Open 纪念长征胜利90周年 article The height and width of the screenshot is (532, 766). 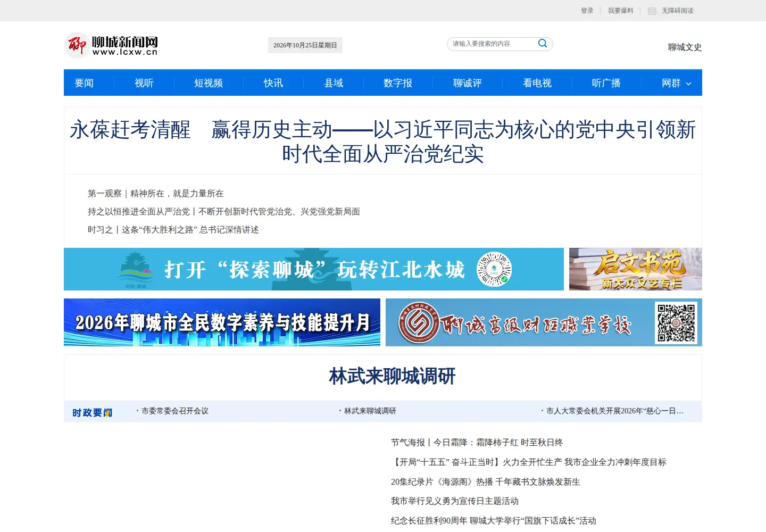coord(494,521)
